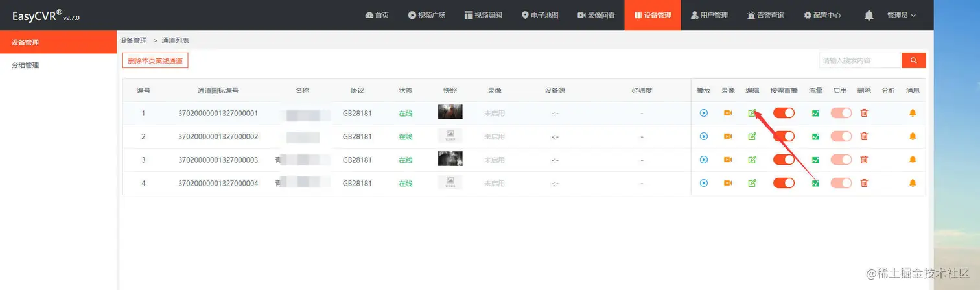The image size is (980, 290).
Task: Open placeholder snapshot for channel row 2
Action: [450, 136]
